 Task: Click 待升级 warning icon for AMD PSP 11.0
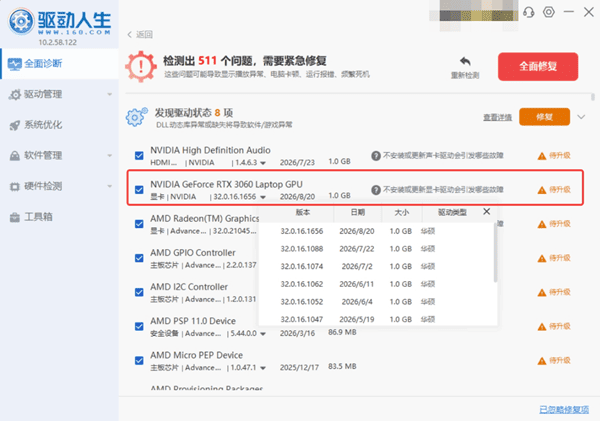tap(541, 326)
